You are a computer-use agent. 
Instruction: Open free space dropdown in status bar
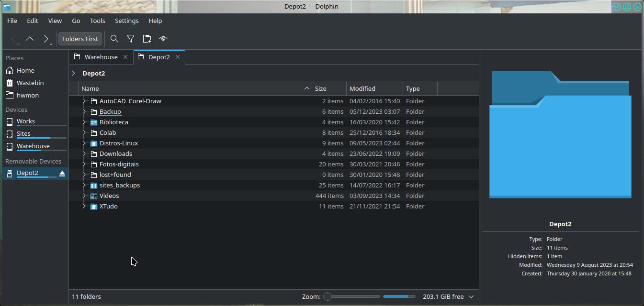471,296
